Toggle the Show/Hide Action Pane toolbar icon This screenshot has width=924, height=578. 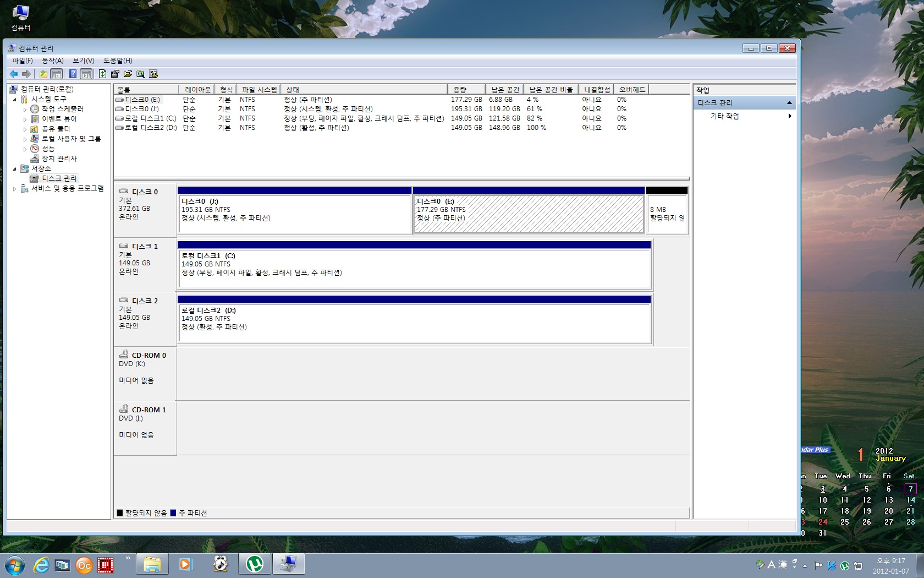(x=86, y=74)
